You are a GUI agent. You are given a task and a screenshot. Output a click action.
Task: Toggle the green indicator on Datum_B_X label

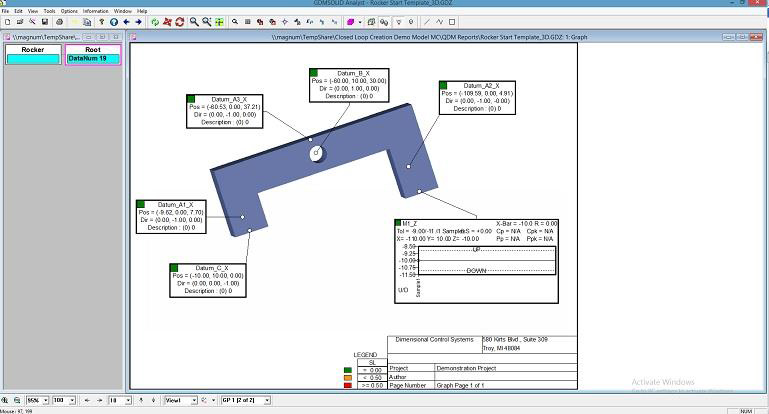(314, 73)
